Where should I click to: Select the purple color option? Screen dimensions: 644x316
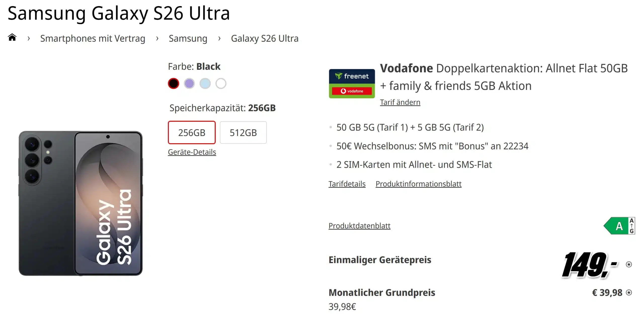click(189, 83)
